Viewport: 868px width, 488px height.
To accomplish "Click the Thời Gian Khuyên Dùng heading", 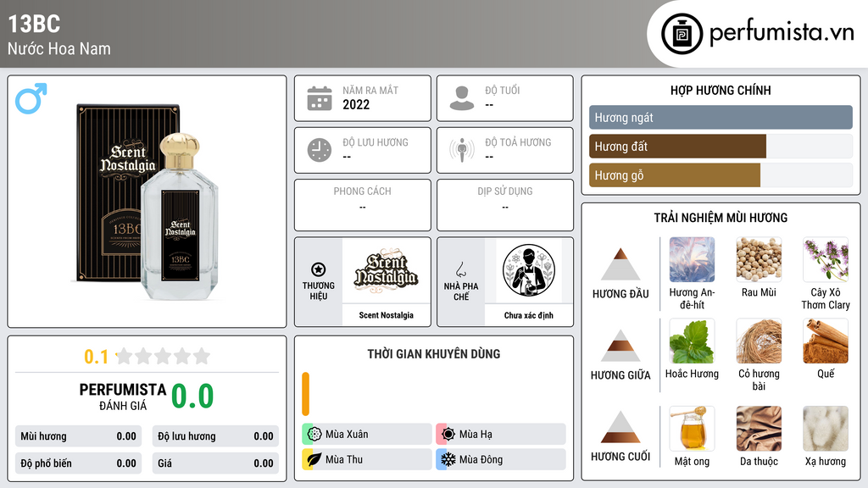I will pos(434,353).
